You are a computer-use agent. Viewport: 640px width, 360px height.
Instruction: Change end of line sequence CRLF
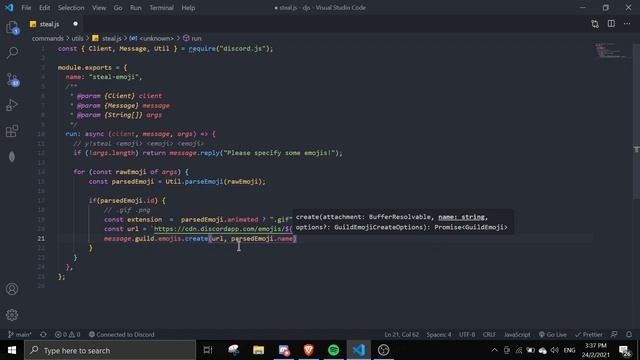[x=489, y=334]
